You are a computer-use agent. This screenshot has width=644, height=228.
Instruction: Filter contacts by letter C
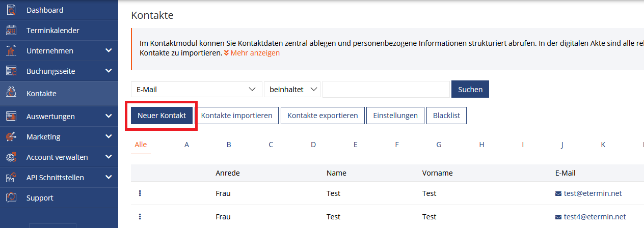[271, 145]
